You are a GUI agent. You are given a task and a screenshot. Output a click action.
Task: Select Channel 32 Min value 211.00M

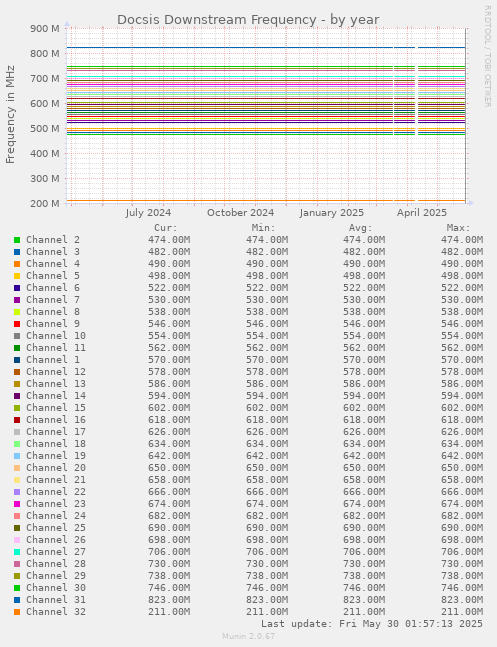coord(267,612)
